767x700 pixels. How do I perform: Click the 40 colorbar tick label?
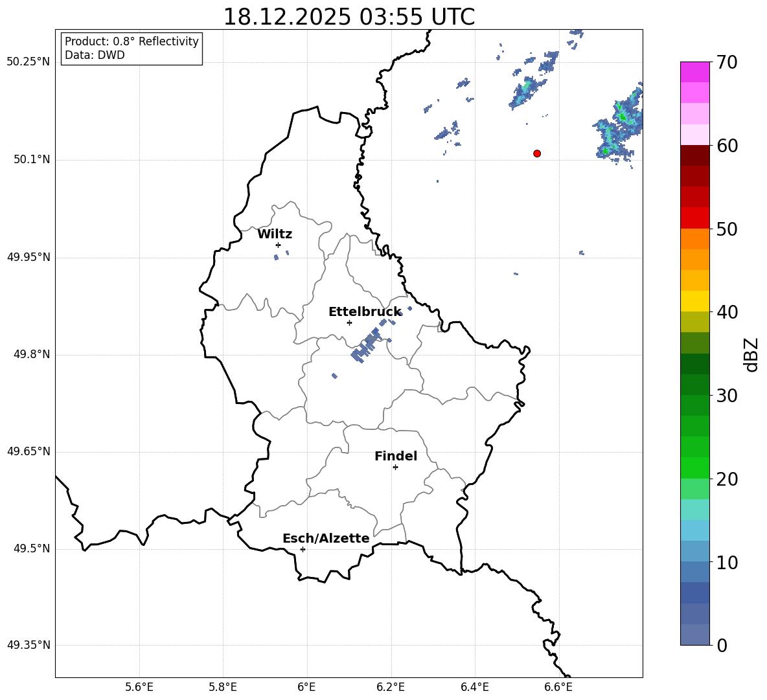[727, 312]
